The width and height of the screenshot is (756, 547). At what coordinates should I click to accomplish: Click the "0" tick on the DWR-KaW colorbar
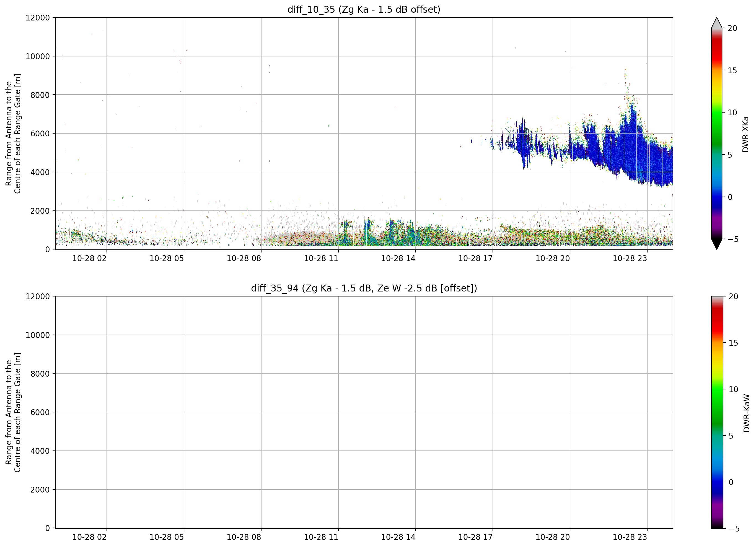(x=731, y=482)
